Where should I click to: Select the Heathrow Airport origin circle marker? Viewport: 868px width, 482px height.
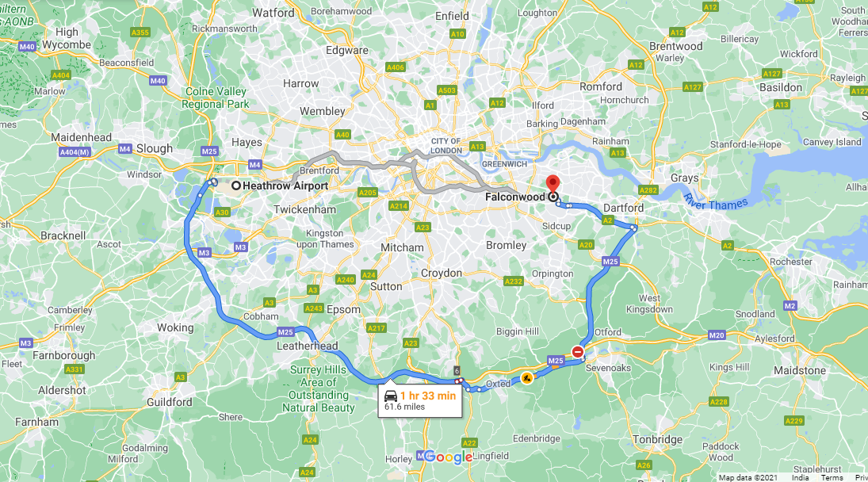(236, 186)
